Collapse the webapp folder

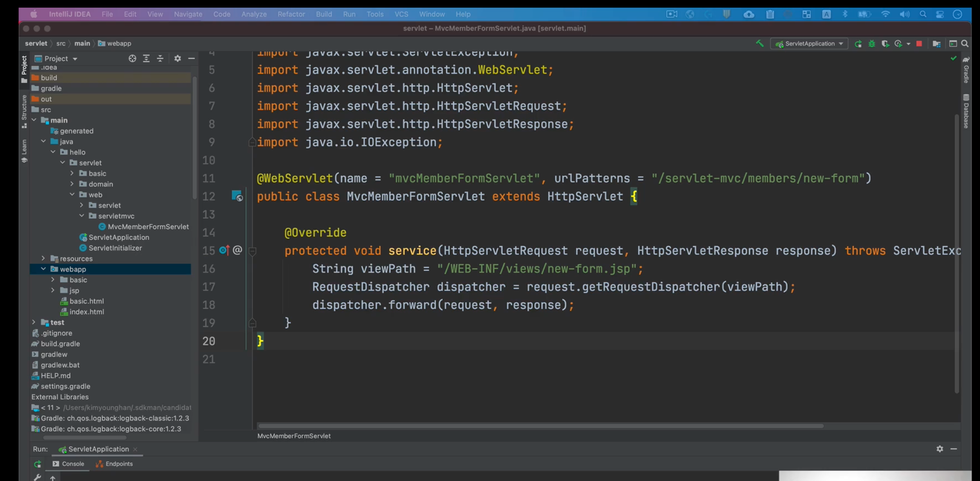(43, 269)
